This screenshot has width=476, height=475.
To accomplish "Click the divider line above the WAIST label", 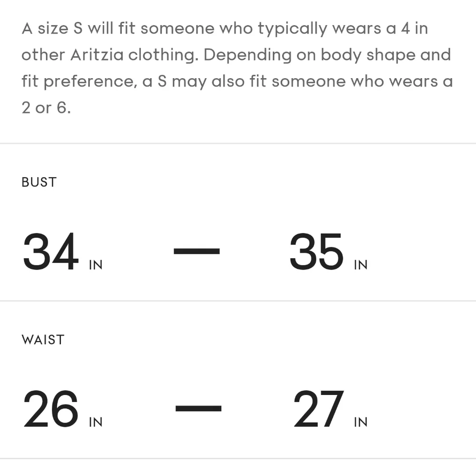I will [238, 301].
